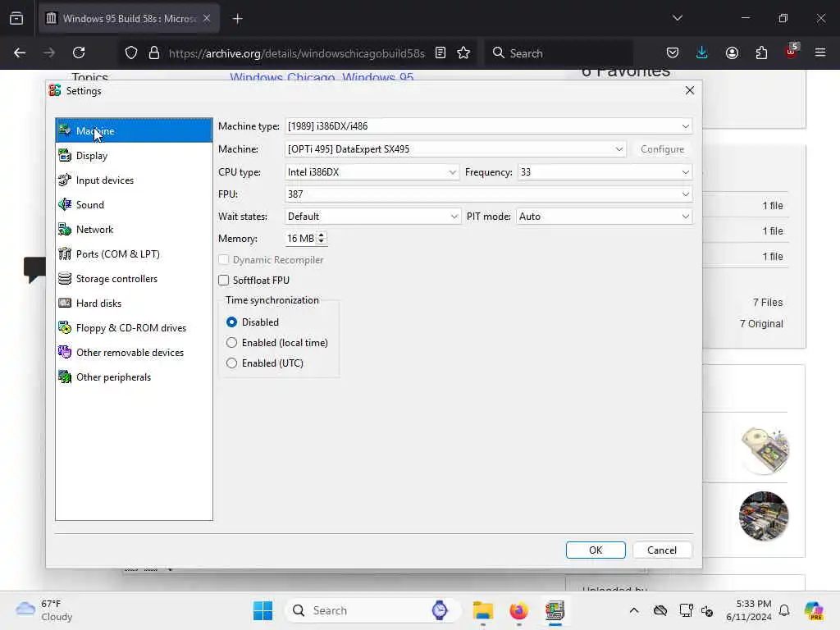Open the Firefox View button

point(16,19)
